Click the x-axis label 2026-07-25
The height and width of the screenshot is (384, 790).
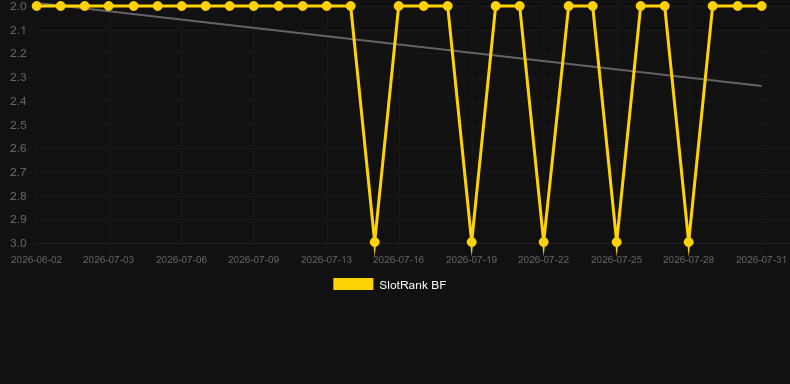616,260
